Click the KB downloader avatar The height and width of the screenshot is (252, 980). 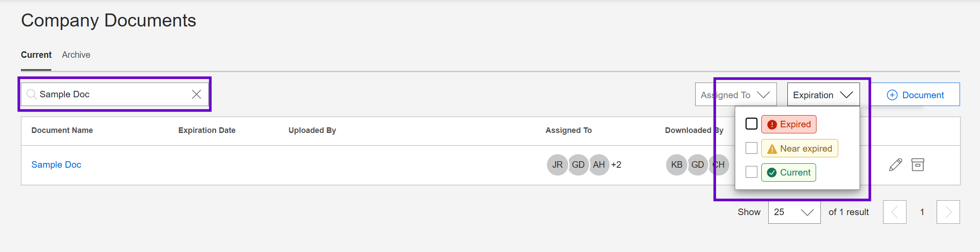(x=677, y=165)
